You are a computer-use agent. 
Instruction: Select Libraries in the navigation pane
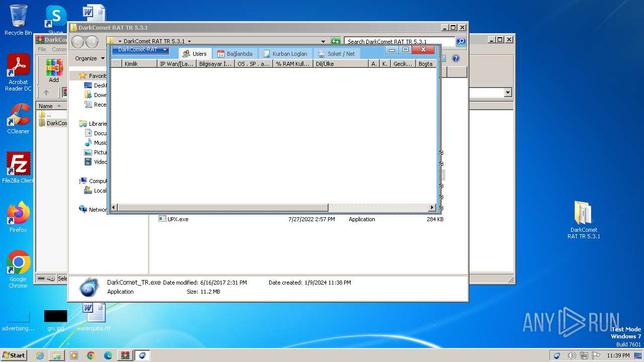[93, 124]
